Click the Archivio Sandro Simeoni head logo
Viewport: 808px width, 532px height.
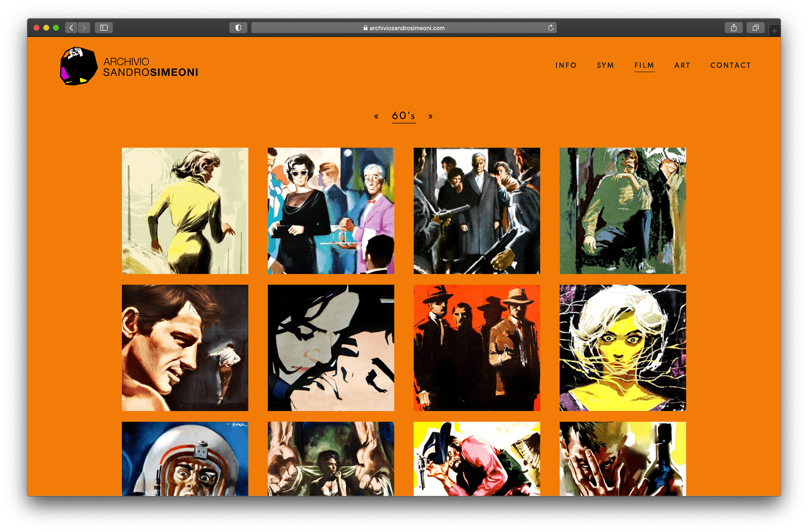coord(78,66)
